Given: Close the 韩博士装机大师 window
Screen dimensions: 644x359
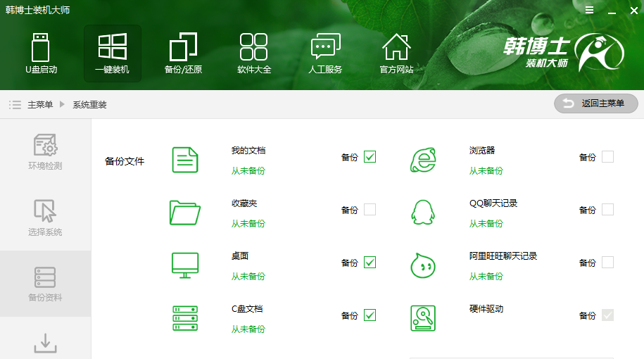Looking at the screenshot, I should [x=634, y=11].
